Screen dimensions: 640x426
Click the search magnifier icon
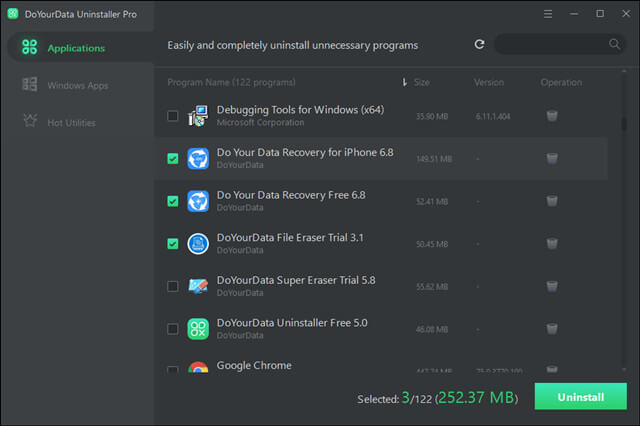(x=614, y=45)
